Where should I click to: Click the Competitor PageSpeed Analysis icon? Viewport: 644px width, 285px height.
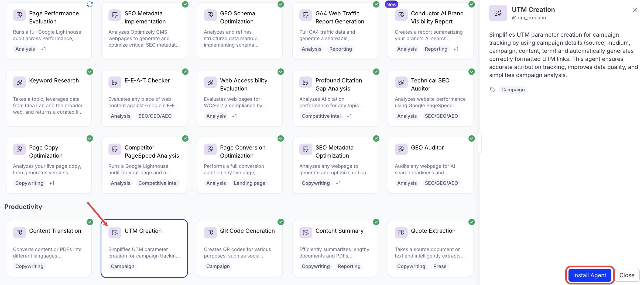pos(115,149)
